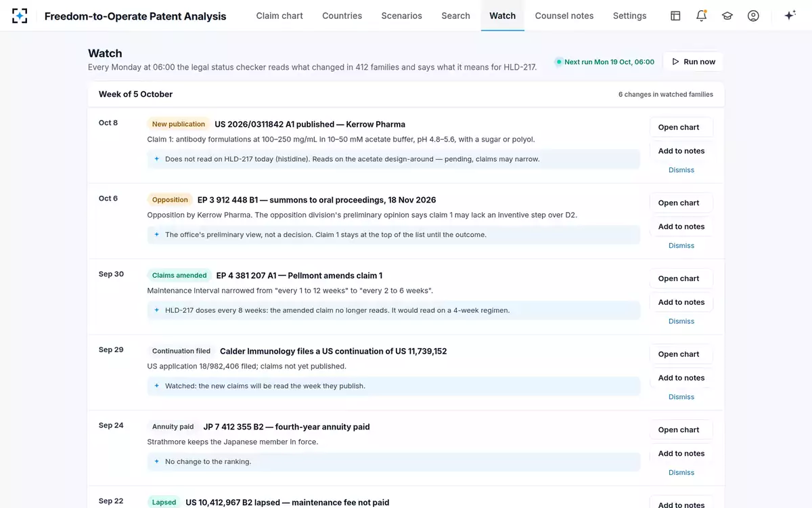812x508 pixels.
Task: Go to the Search tab
Action: [x=455, y=16]
